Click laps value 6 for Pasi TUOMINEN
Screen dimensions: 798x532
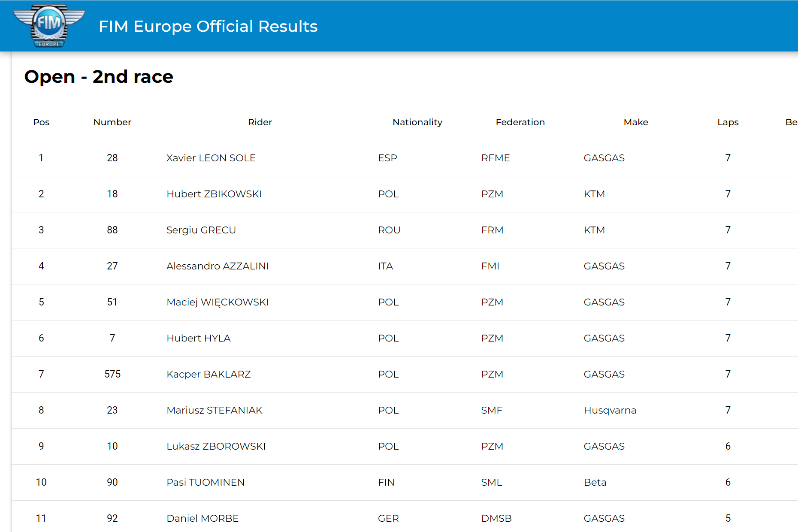[728, 482]
